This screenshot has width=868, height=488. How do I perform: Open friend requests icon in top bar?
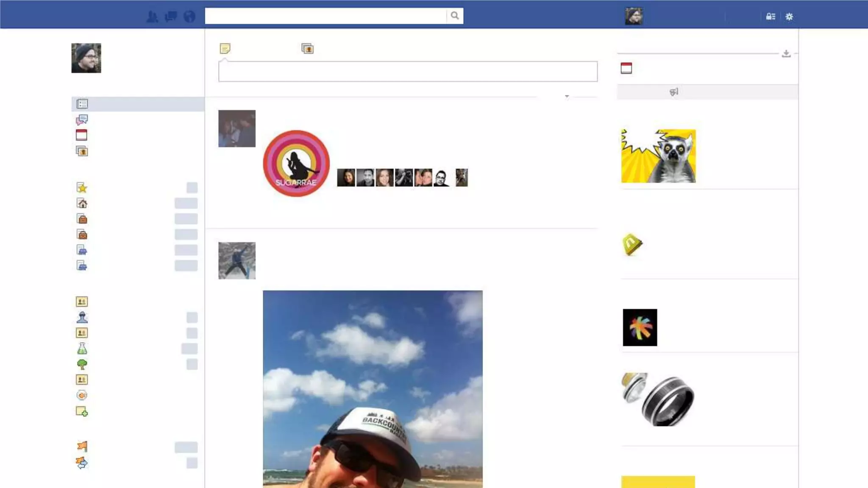[x=152, y=17]
